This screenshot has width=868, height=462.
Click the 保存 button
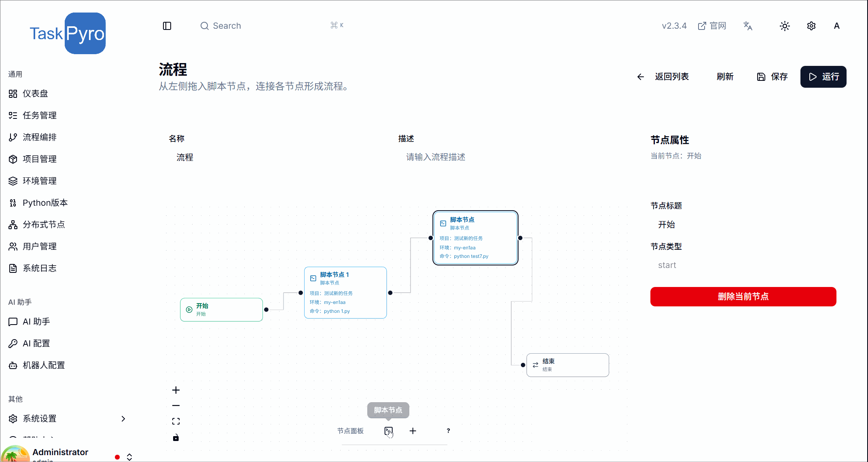coord(772,77)
